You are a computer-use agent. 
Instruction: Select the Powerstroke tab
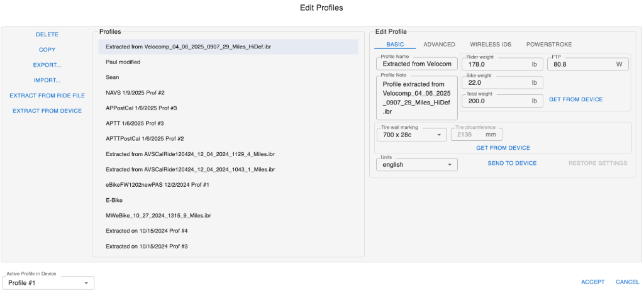(548, 45)
